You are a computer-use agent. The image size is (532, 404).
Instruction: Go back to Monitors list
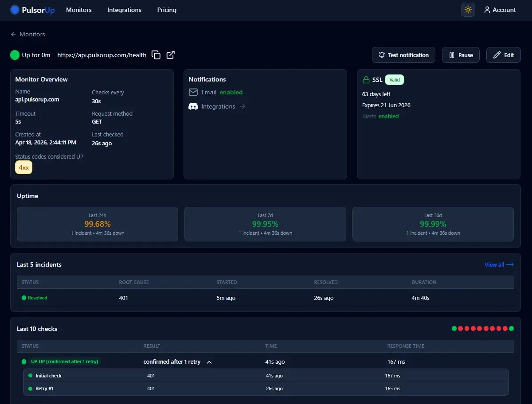(x=28, y=34)
